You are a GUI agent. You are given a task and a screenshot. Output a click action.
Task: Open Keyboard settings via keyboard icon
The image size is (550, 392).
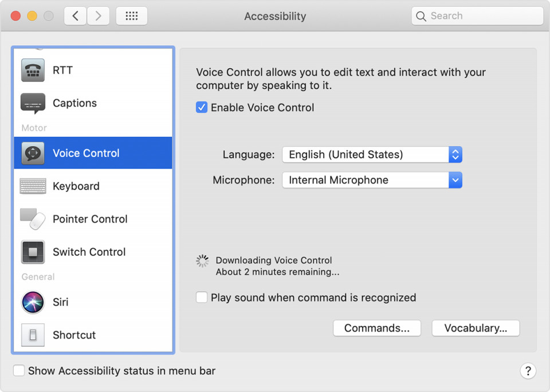pyautogui.click(x=33, y=186)
